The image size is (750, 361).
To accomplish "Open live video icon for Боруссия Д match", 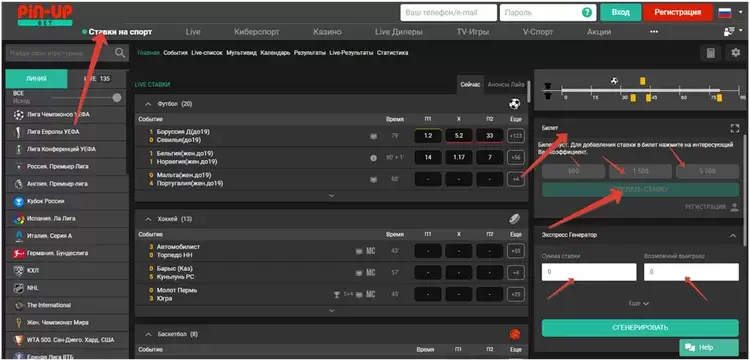I will pos(374,136).
